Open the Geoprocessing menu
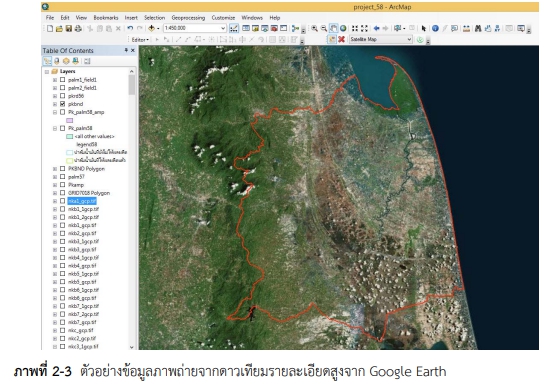 188,17
